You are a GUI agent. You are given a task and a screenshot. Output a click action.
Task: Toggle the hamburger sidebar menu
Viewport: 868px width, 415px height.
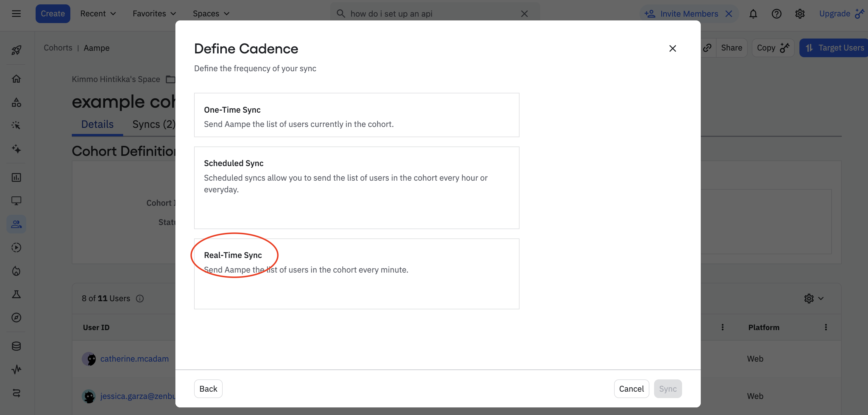pyautogui.click(x=16, y=14)
